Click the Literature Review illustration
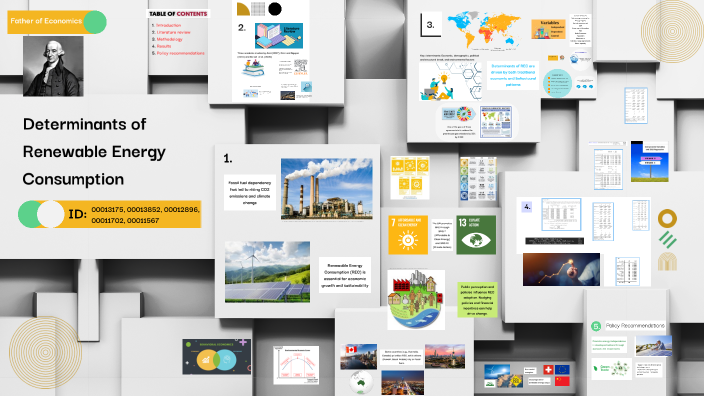Image resolution: width=704 pixels, height=396 pixels. click(x=279, y=36)
